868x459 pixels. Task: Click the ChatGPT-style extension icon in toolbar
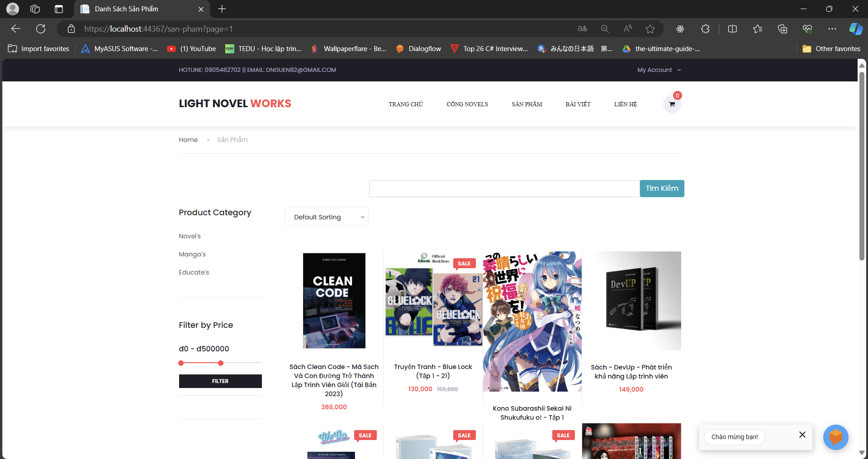[680, 29]
